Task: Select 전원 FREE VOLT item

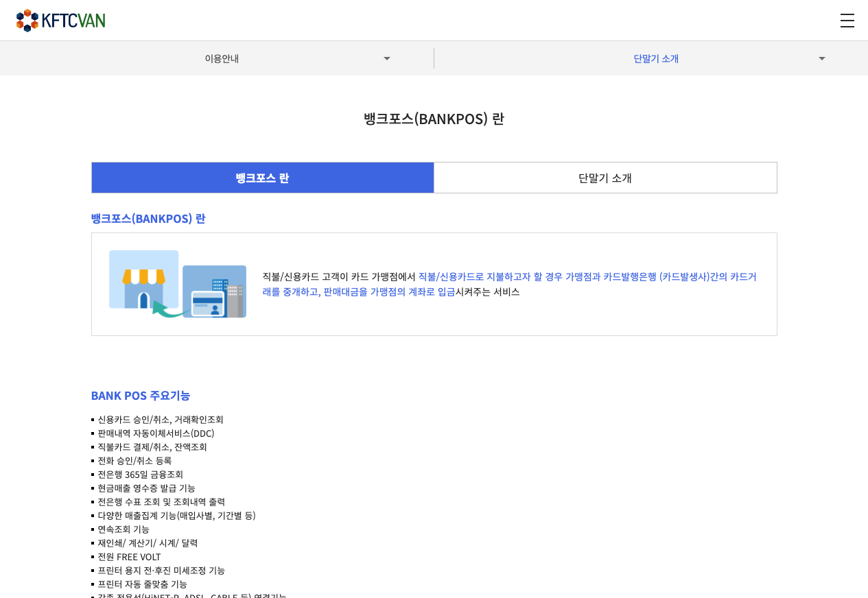Action: point(129,556)
